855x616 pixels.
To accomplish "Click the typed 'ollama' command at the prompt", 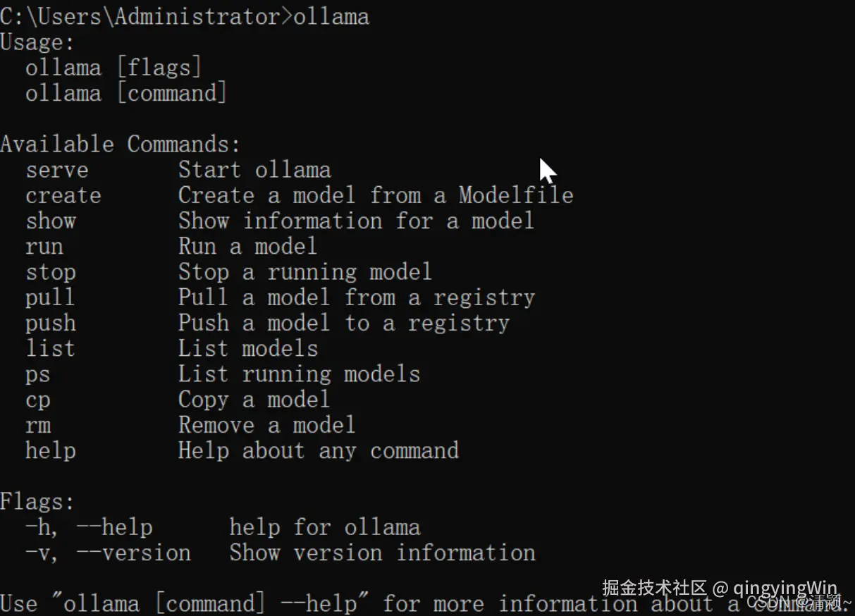I will (x=331, y=16).
